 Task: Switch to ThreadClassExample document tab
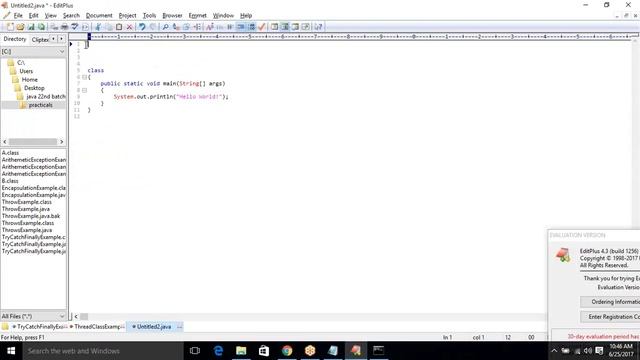(x=98, y=327)
